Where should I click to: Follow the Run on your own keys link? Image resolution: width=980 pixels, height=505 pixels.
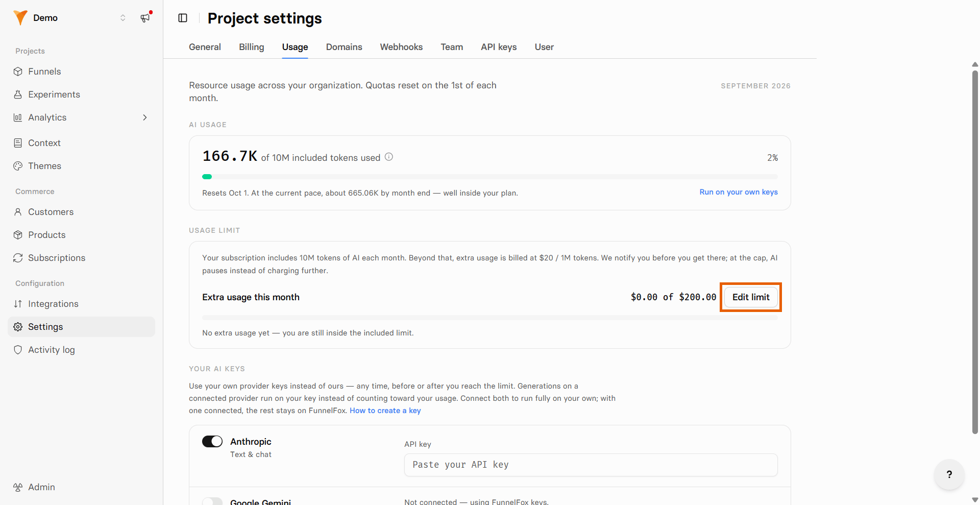click(739, 192)
